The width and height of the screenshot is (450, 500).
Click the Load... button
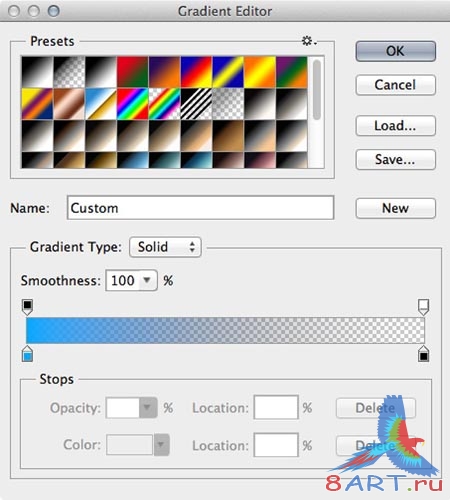tap(396, 126)
